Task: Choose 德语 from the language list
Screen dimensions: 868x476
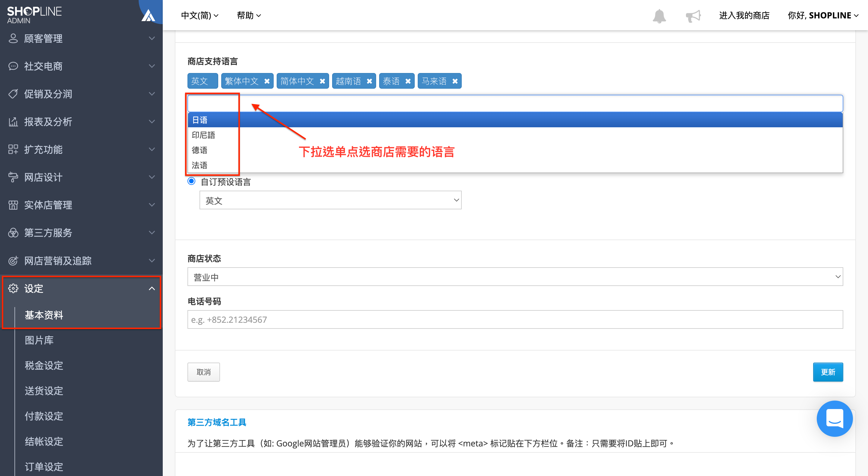Action: tap(515, 150)
